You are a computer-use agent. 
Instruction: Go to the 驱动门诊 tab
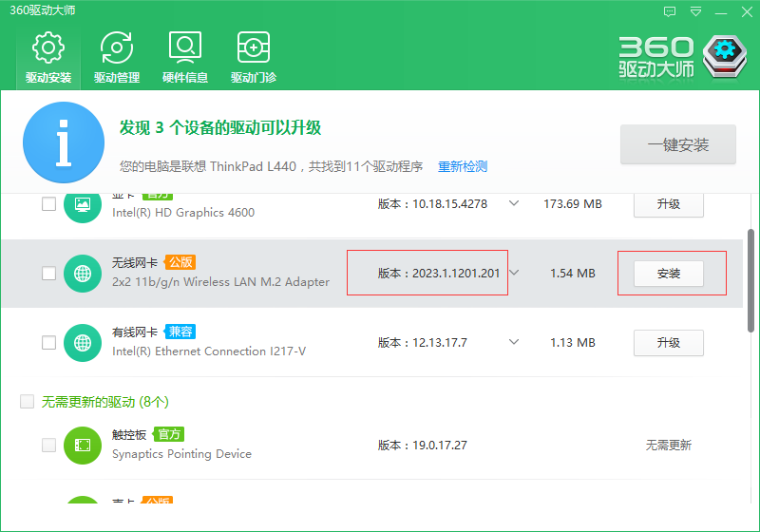coord(254,57)
